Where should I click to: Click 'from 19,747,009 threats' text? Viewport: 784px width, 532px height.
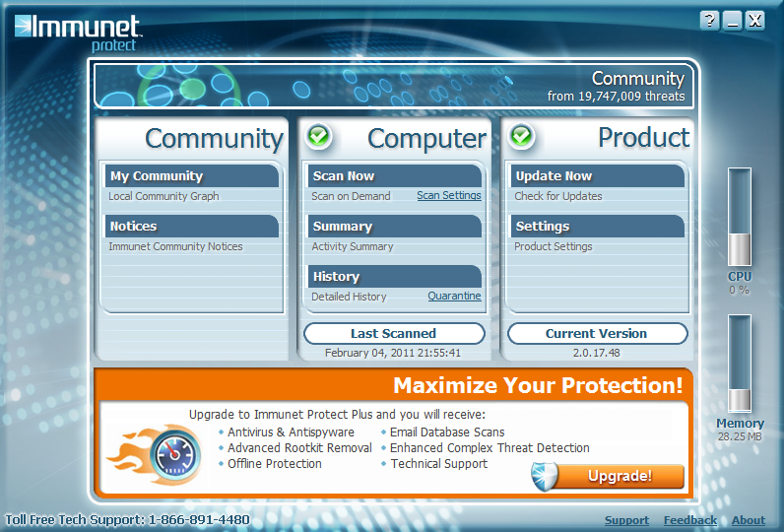616,96
